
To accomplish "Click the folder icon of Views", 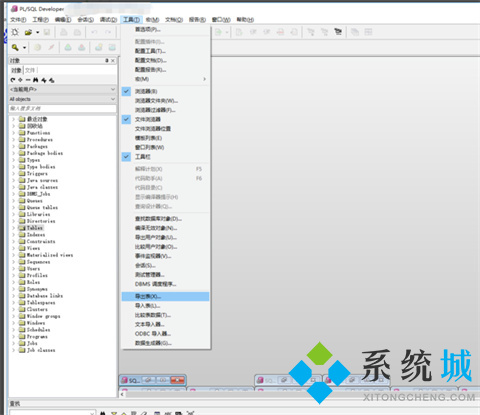I will [x=22, y=248].
